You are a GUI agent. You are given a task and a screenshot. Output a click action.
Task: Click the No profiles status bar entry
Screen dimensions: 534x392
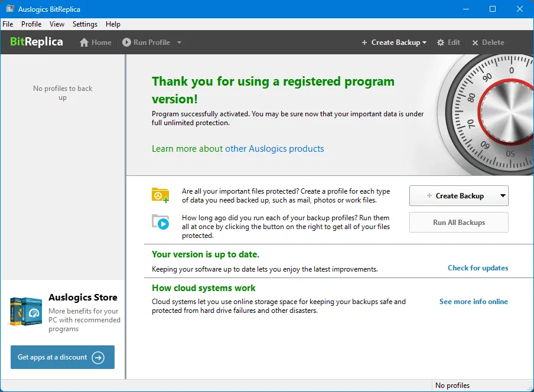(452, 385)
